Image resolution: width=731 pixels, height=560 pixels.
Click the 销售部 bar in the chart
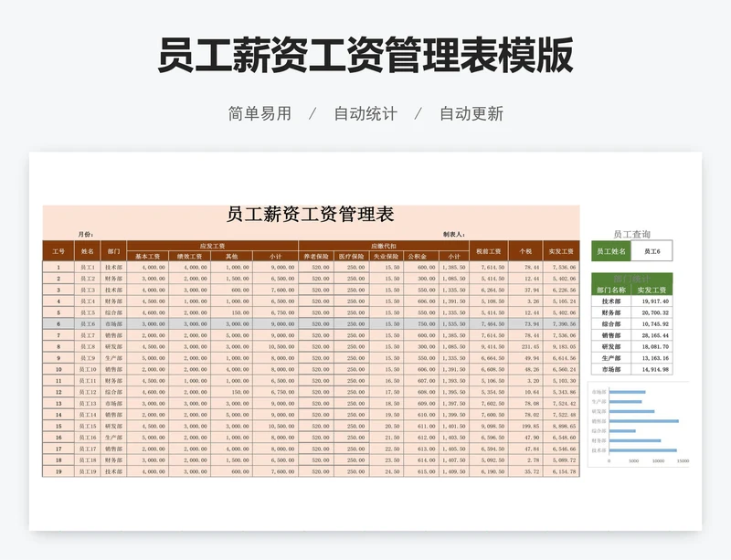pyautogui.click(x=644, y=421)
